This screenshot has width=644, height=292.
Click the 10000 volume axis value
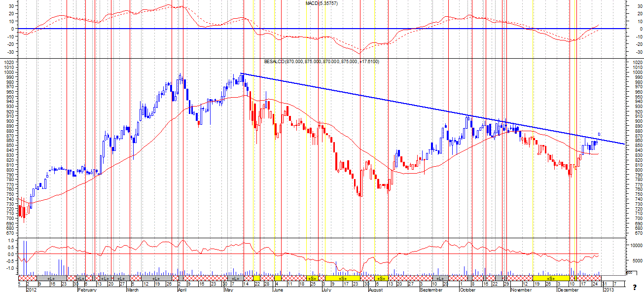636,245
